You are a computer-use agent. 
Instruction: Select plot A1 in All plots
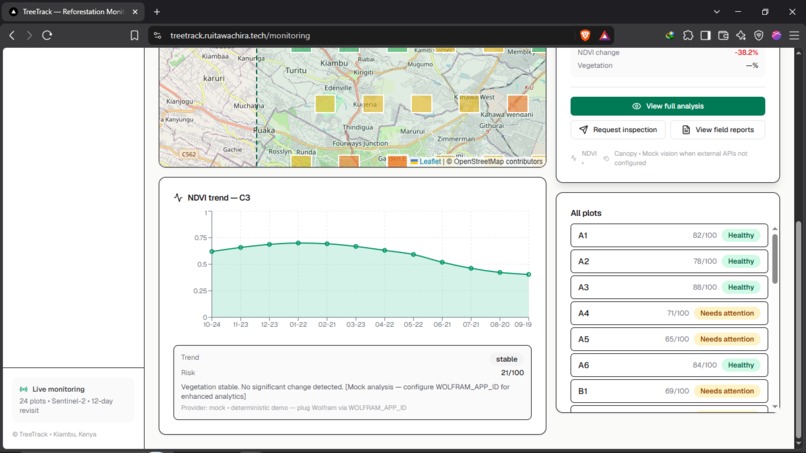pyautogui.click(x=669, y=235)
